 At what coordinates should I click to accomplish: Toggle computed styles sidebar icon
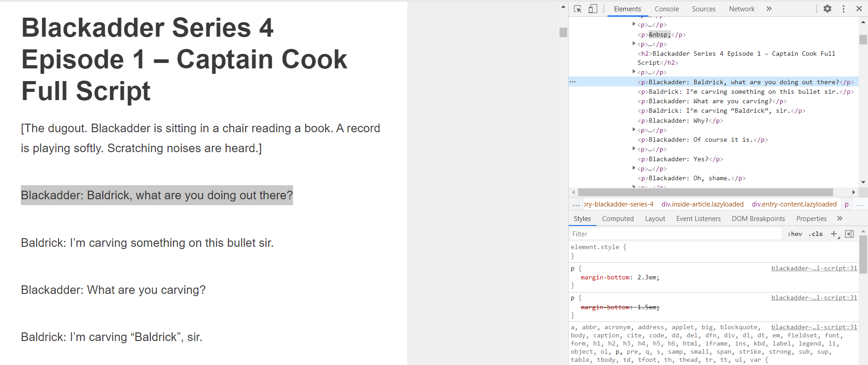coord(849,234)
